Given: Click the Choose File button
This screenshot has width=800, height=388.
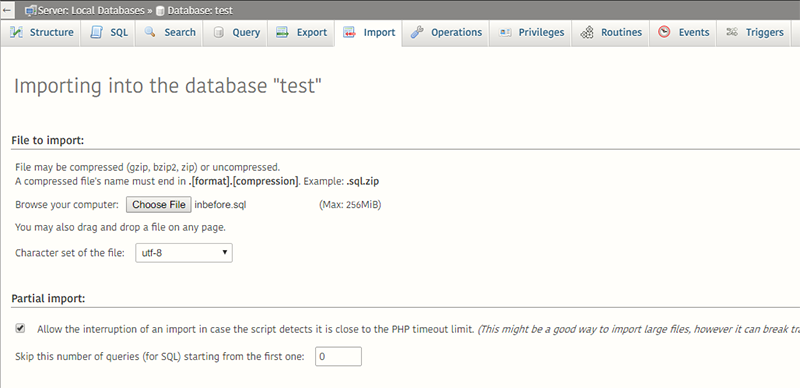Looking at the screenshot, I should (159, 205).
